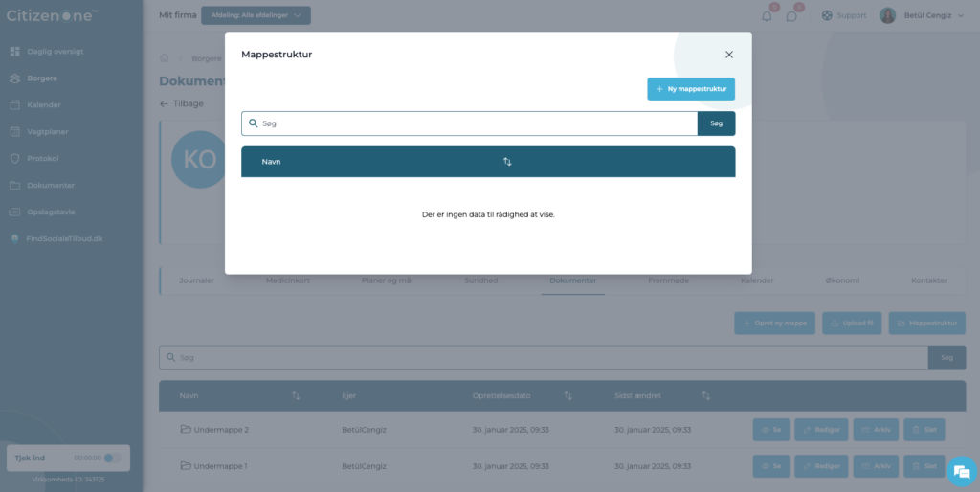
Task: Sort by Oprettelsesdato column arrows
Action: pos(568,395)
